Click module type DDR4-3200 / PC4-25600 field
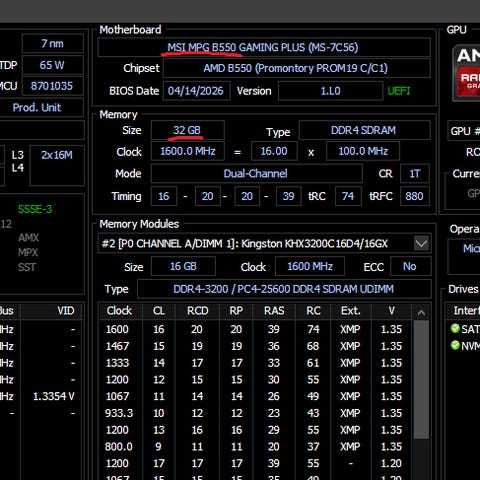 284,289
